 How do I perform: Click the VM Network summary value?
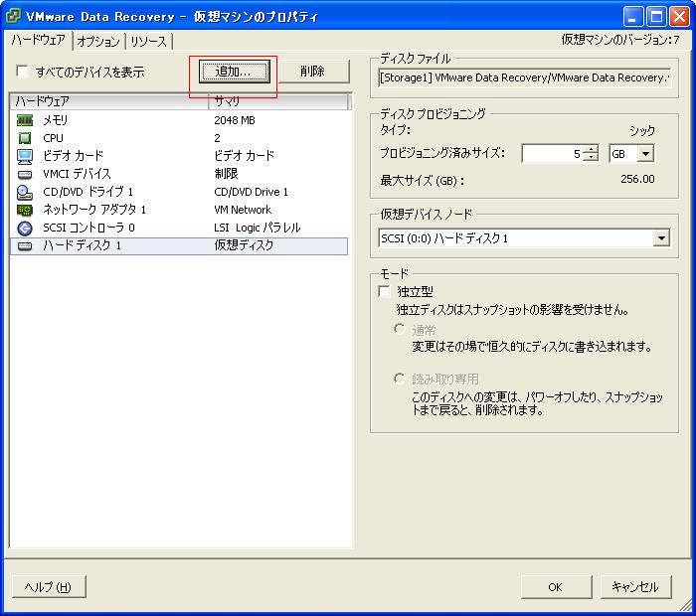(x=243, y=210)
